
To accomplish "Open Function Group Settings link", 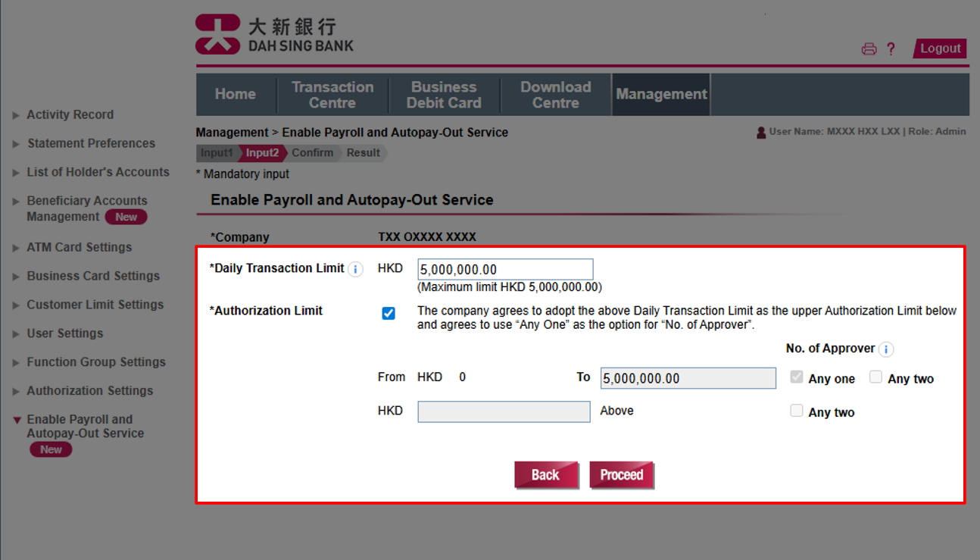I will point(96,362).
